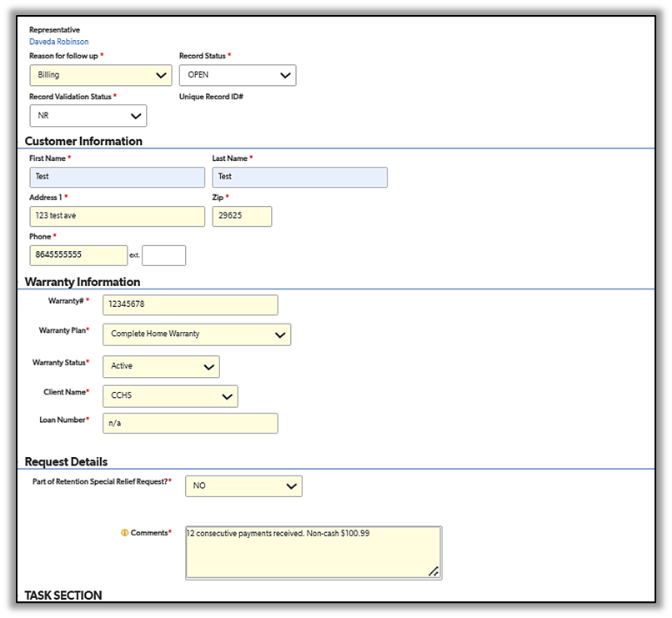Select the Address 1 text field
672x618 pixels.
pos(117,217)
